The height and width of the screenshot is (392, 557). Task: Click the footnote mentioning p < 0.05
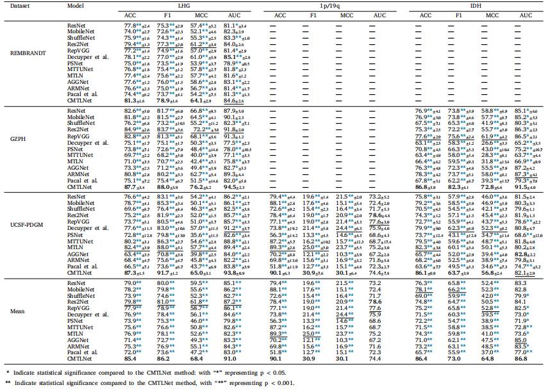click(x=146, y=373)
